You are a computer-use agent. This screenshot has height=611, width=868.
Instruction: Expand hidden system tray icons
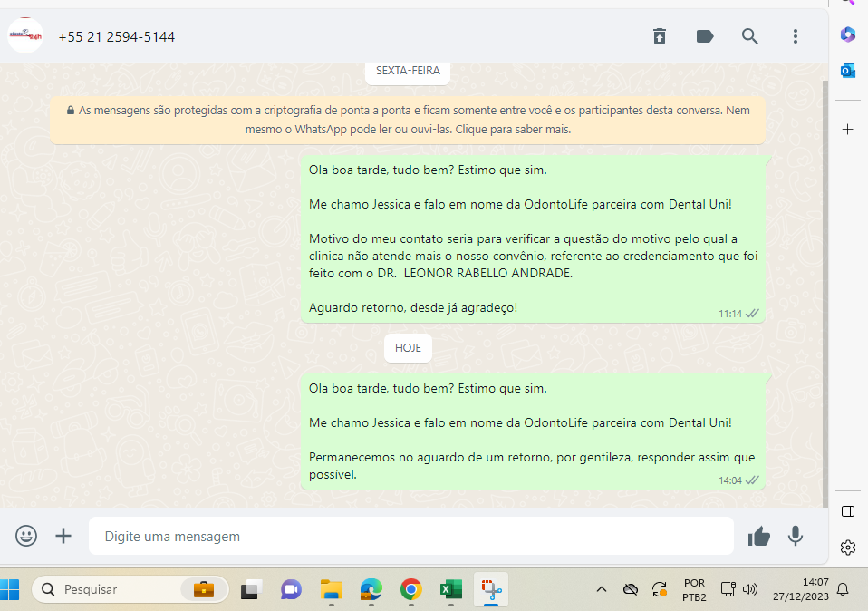click(601, 589)
